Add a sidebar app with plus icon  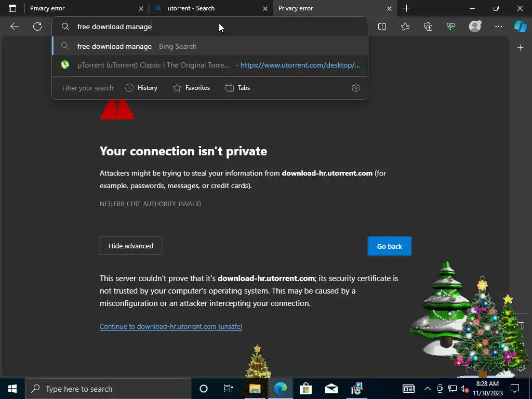click(520, 48)
